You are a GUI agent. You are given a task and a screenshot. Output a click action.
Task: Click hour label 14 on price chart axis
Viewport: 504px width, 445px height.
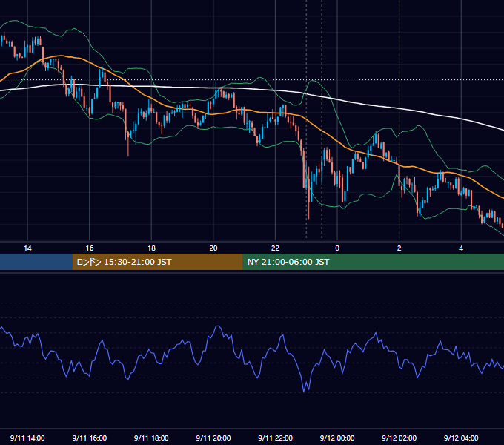point(27,248)
